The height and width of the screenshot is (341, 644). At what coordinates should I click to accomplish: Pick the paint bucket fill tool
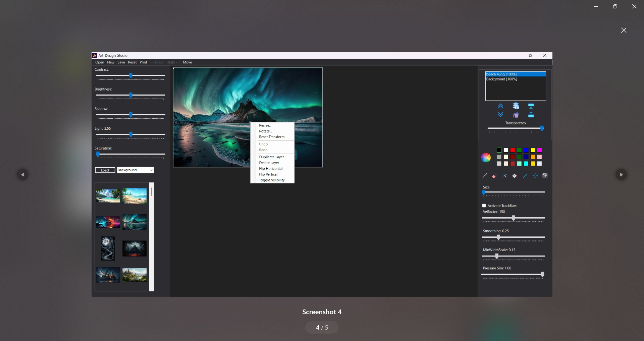(x=515, y=176)
